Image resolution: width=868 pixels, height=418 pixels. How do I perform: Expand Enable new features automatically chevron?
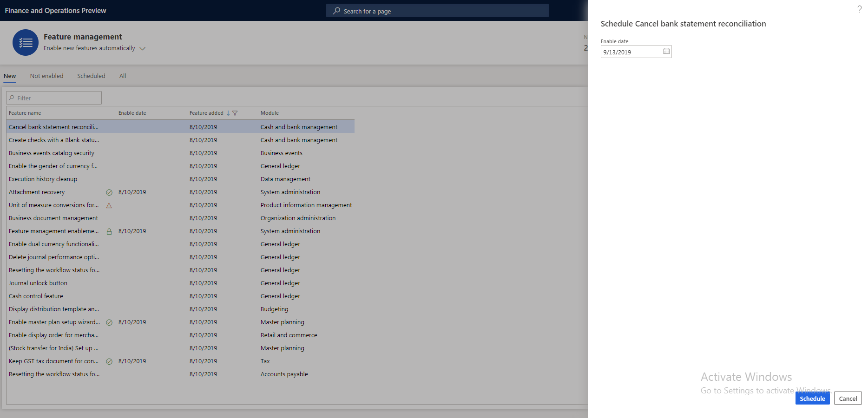pos(142,48)
